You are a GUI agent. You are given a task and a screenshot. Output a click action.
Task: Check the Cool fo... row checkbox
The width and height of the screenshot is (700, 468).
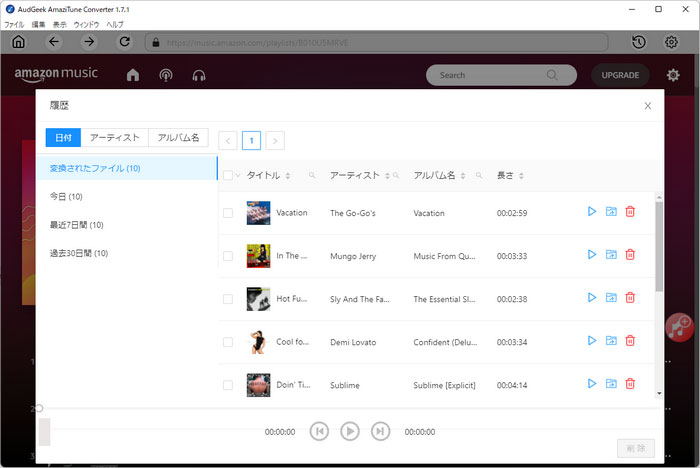228,342
